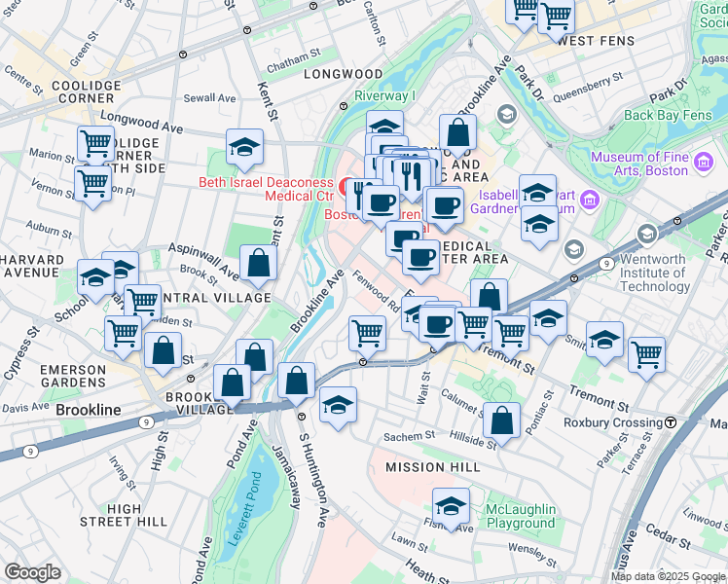Image resolution: width=728 pixels, height=584 pixels.
Task: Select the Queensberry St street label
Action: click(x=588, y=88)
